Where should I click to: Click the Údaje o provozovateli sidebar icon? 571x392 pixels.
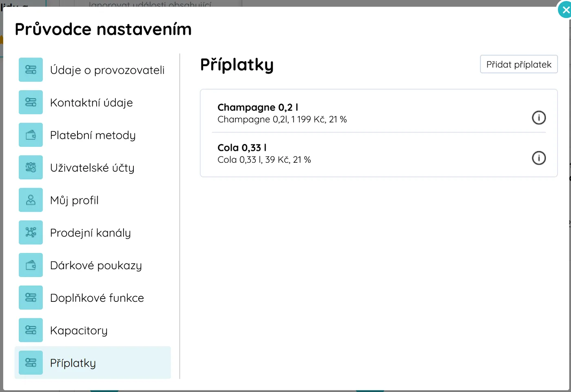coord(31,70)
